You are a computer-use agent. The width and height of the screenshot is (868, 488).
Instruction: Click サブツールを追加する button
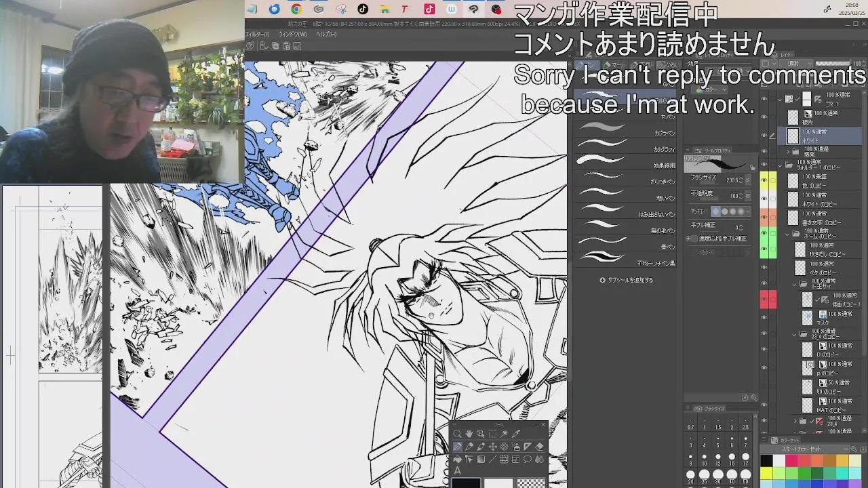pos(627,280)
